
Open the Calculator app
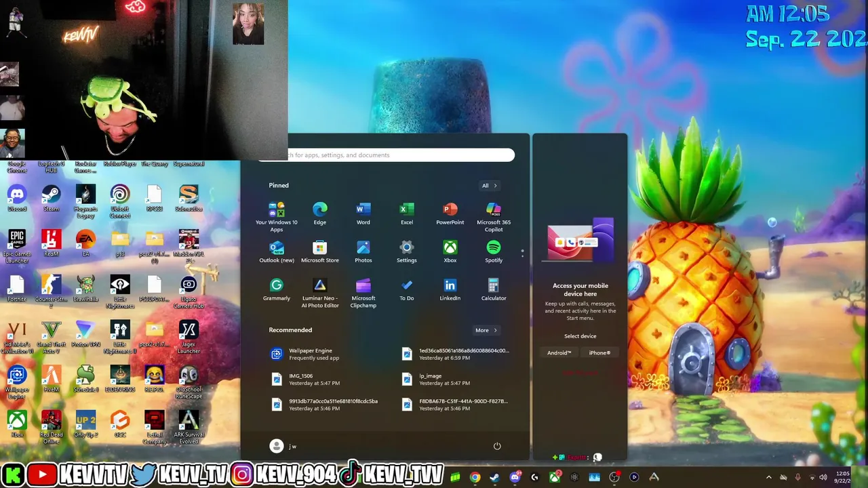493,289
